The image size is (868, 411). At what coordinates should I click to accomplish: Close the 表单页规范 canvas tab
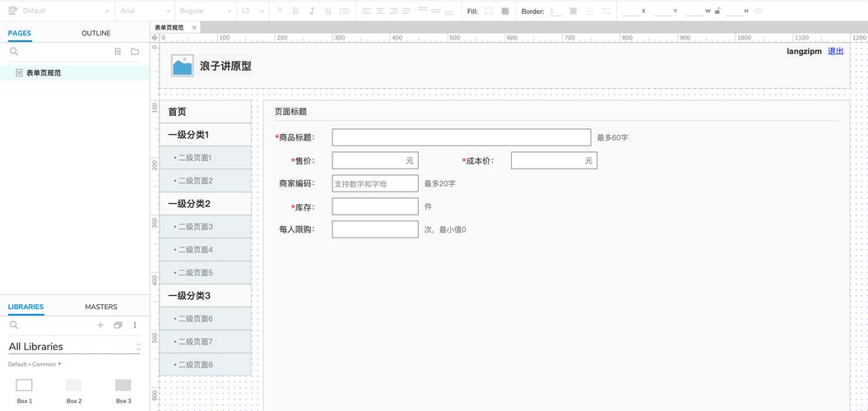click(x=194, y=28)
